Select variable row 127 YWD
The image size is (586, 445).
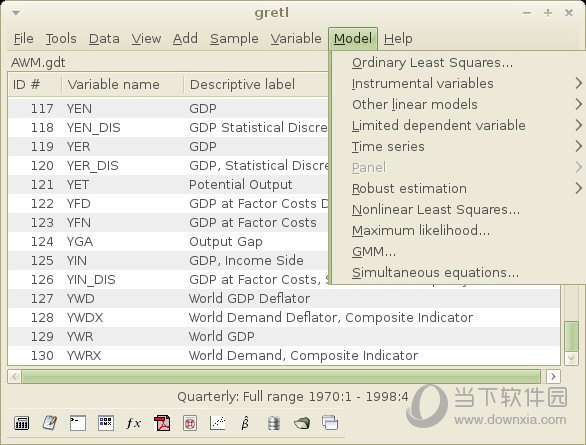pyautogui.click(x=284, y=299)
